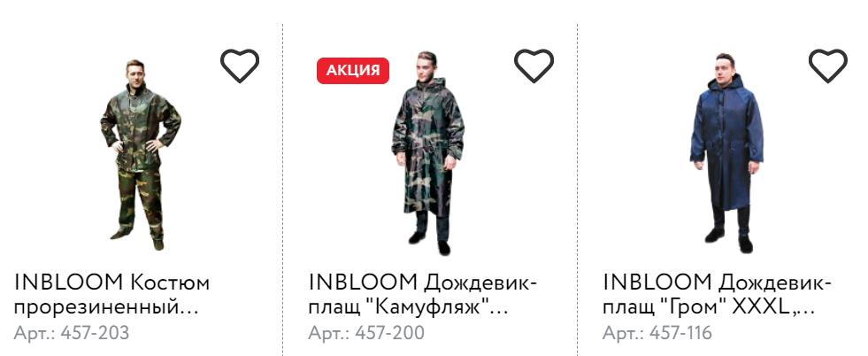Open the camouflage raincoat product photo
This screenshot has width=868, height=356.
[x=429, y=153]
